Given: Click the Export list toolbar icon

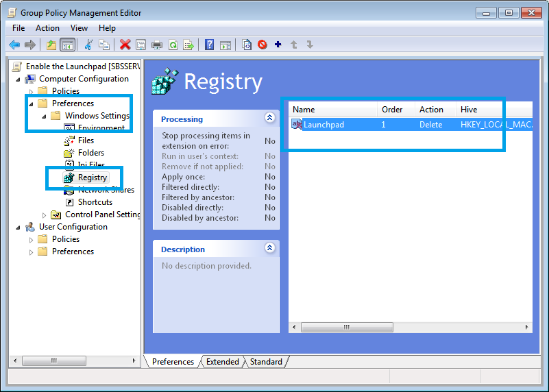Looking at the screenshot, I should coord(188,45).
